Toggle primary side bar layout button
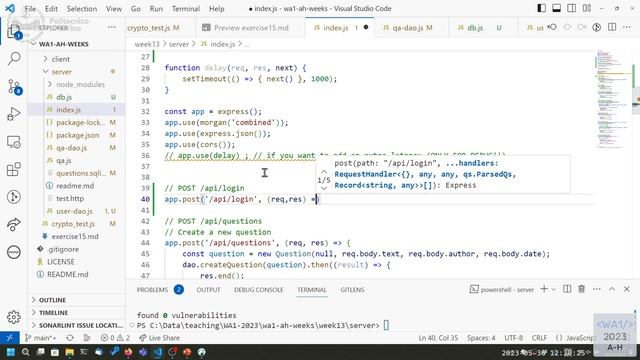Screen dimensions: 640x360 tap(542, 8)
